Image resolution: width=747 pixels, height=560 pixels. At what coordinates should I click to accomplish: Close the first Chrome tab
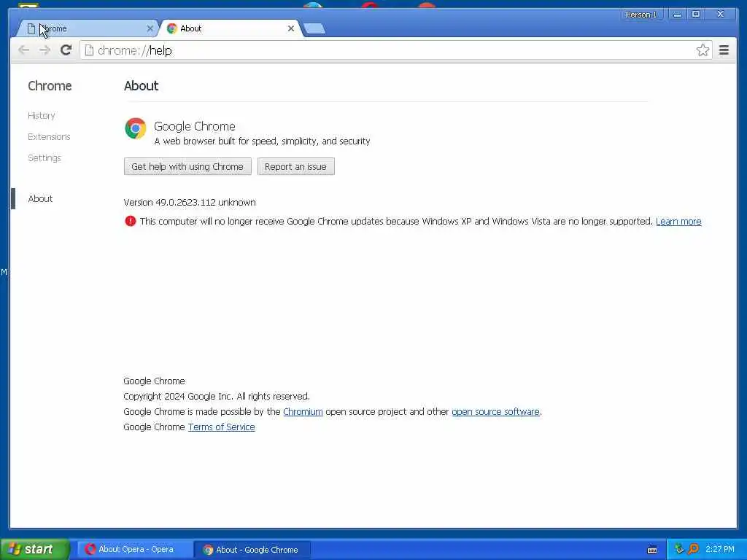150,28
